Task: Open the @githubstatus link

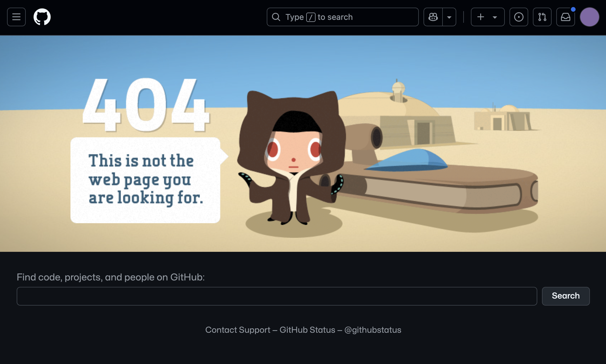Action: coord(373,330)
